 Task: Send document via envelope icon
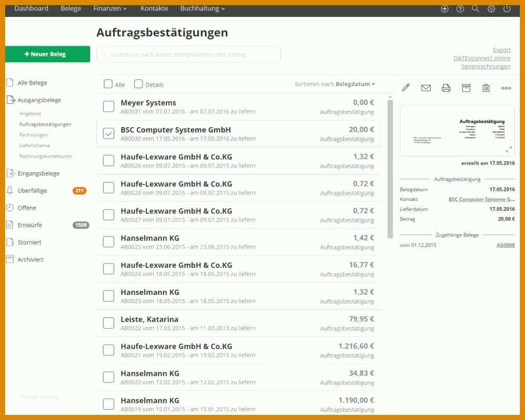[426, 88]
